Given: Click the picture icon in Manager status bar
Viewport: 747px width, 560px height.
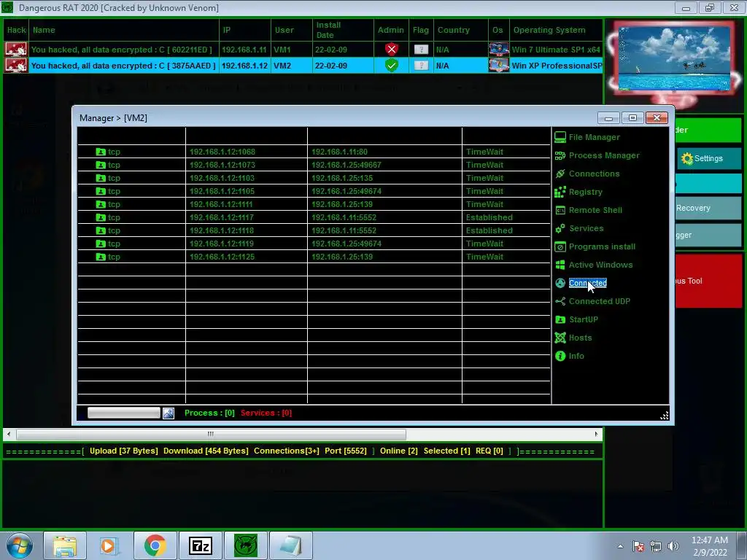Looking at the screenshot, I should coord(169,413).
